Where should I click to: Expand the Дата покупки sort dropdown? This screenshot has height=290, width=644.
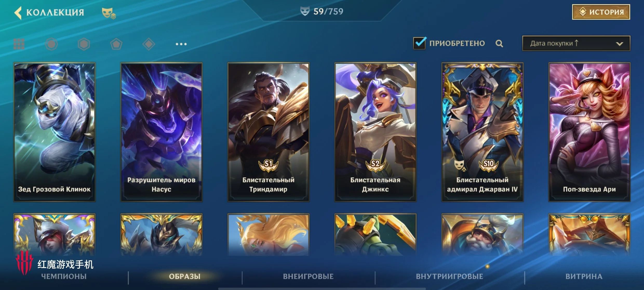click(576, 43)
